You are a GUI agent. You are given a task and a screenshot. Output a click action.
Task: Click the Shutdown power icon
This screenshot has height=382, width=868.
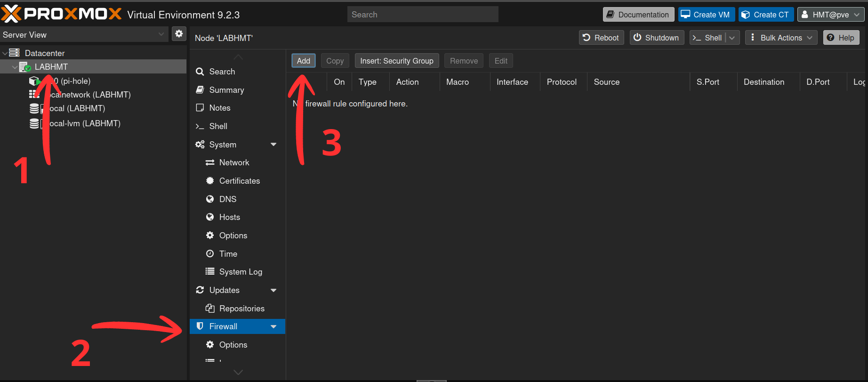(637, 37)
